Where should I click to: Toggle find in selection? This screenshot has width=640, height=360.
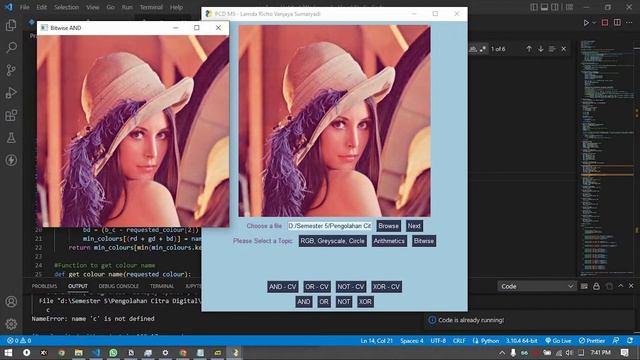pyautogui.click(x=552, y=49)
